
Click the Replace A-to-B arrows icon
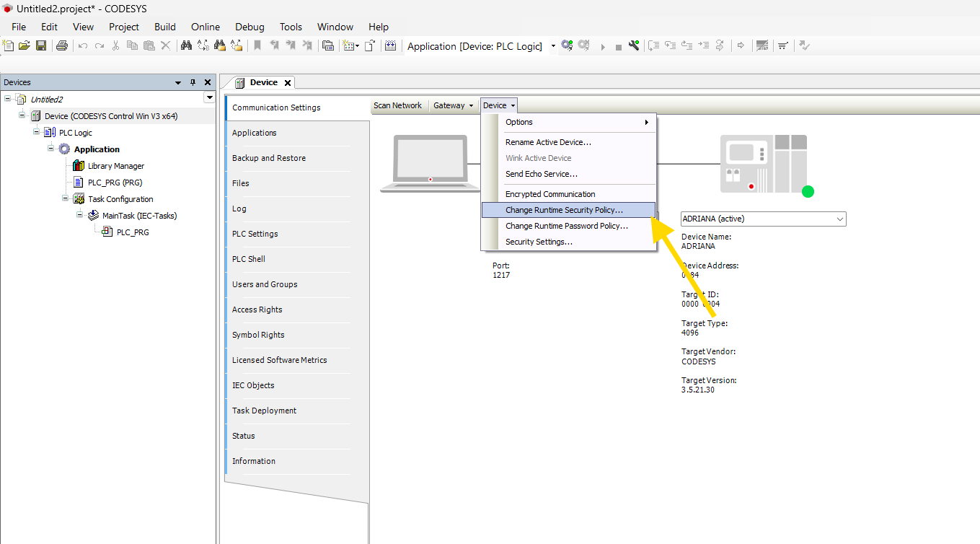[203, 45]
